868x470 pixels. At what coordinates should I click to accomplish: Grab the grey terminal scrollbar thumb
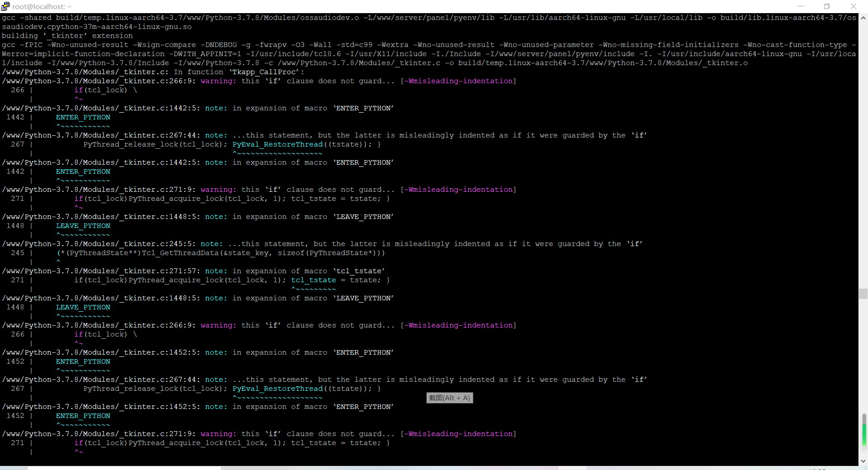coord(863,294)
